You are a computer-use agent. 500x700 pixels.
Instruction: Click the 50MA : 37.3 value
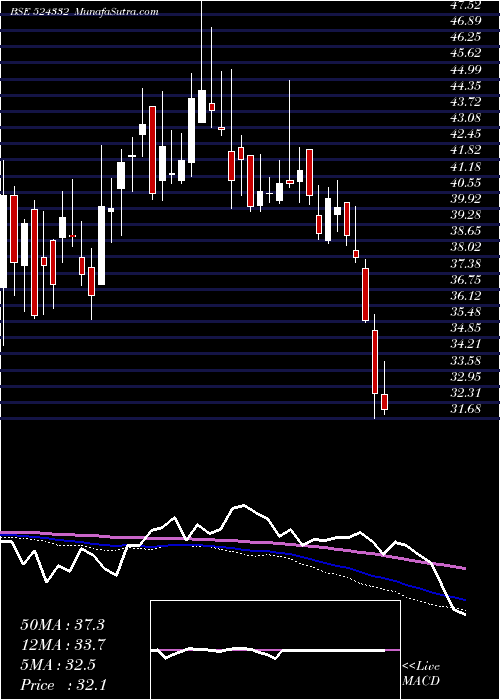tap(62, 625)
